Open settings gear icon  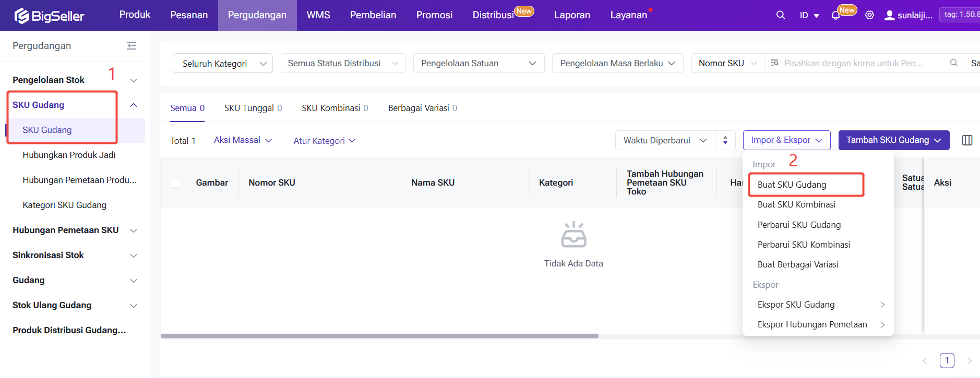pos(869,15)
